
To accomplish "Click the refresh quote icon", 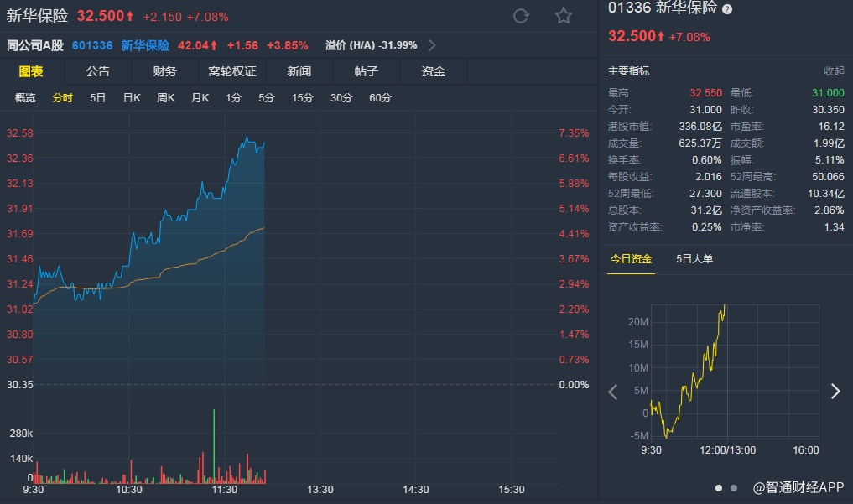I will click(521, 16).
